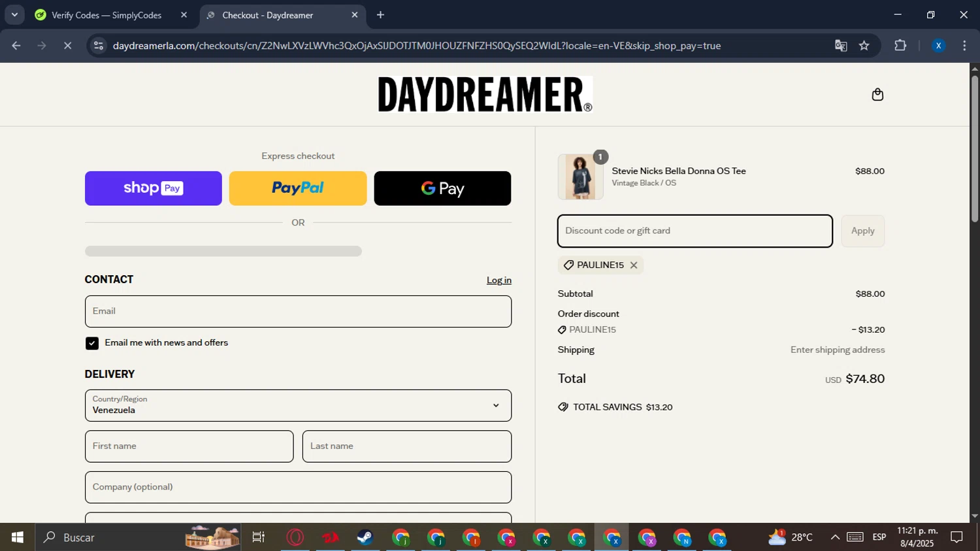Image resolution: width=980 pixels, height=551 pixels.
Task: Click the Buscar taskbar search box
Action: [139, 537]
